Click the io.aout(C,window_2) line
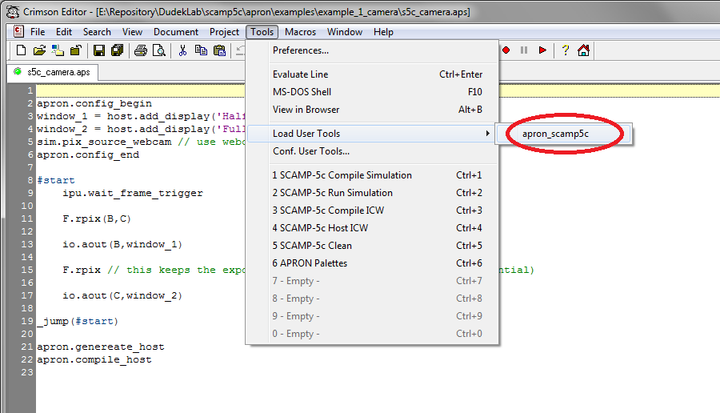 tap(123, 295)
